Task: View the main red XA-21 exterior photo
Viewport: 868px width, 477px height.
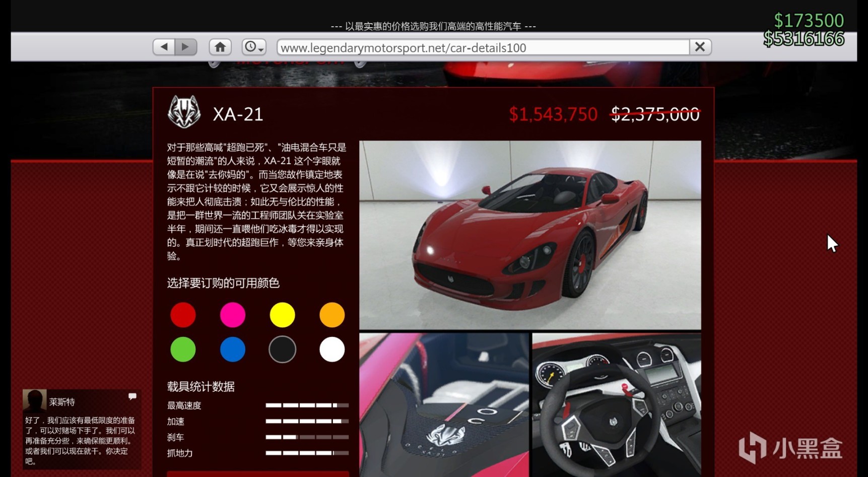Action: pyautogui.click(x=530, y=235)
